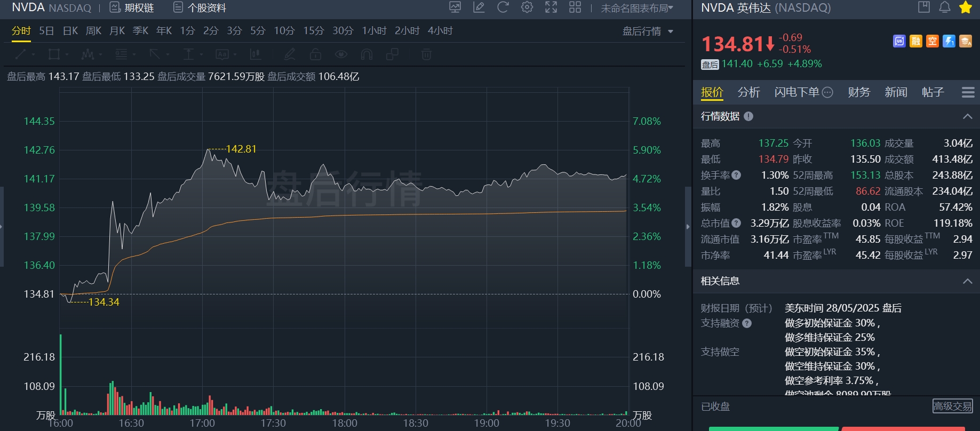980x431 pixels.
Task: Open the hamburger menu beside 帖子
Action: [x=968, y=92]
